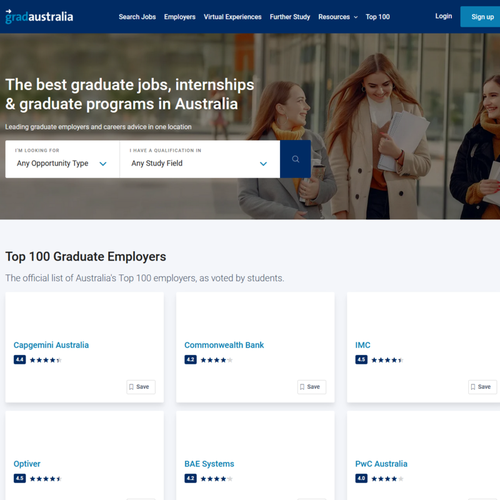Select Further Study in the navigation

[290, 17]
